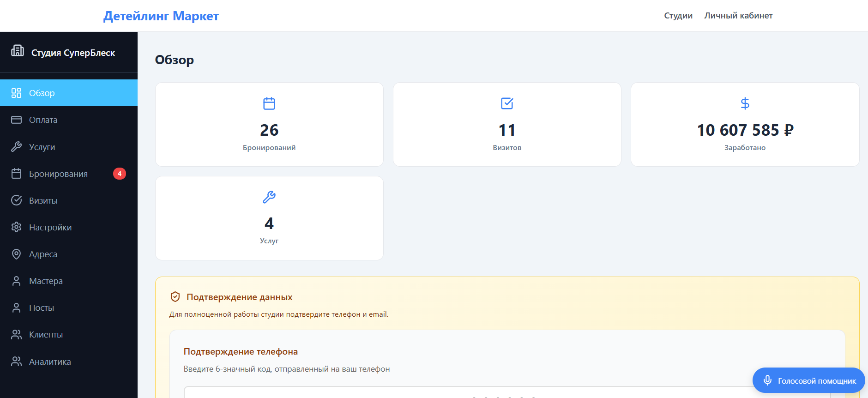Open the Аналитика menu item

pos(69,362)
